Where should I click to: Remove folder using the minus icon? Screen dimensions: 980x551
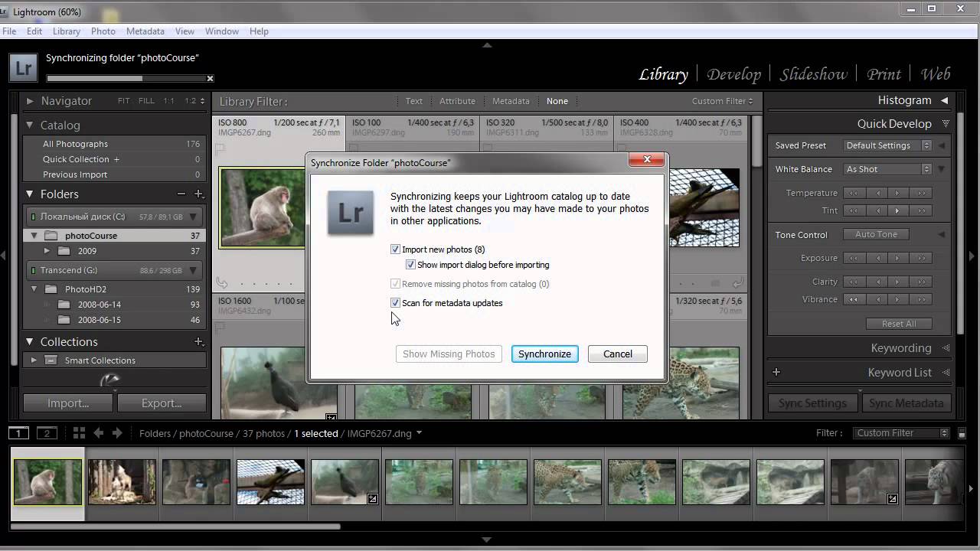coord(181,194)
